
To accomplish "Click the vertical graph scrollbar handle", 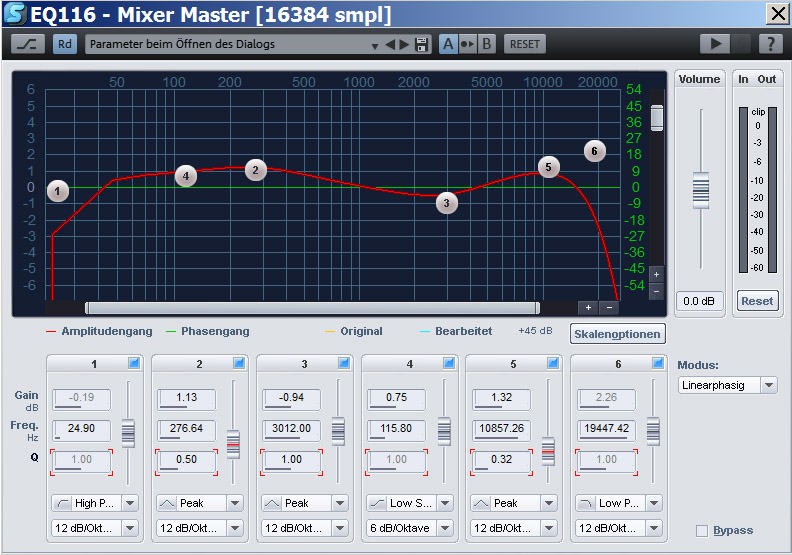I will coord(657,118).
